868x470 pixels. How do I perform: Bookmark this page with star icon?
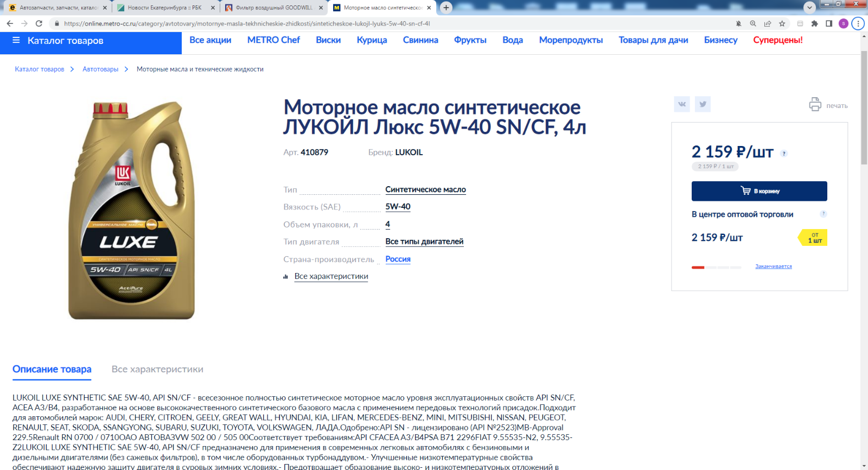click(x=782, y=23)
